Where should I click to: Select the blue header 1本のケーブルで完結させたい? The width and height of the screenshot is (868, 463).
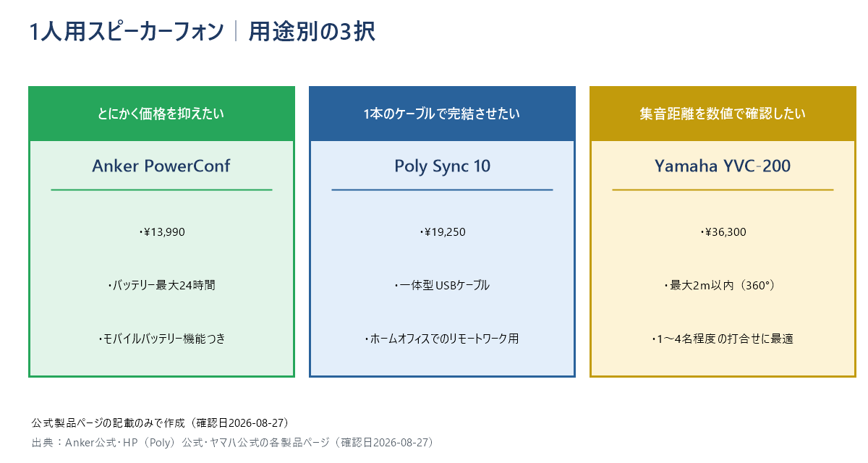tap(442, 114)
